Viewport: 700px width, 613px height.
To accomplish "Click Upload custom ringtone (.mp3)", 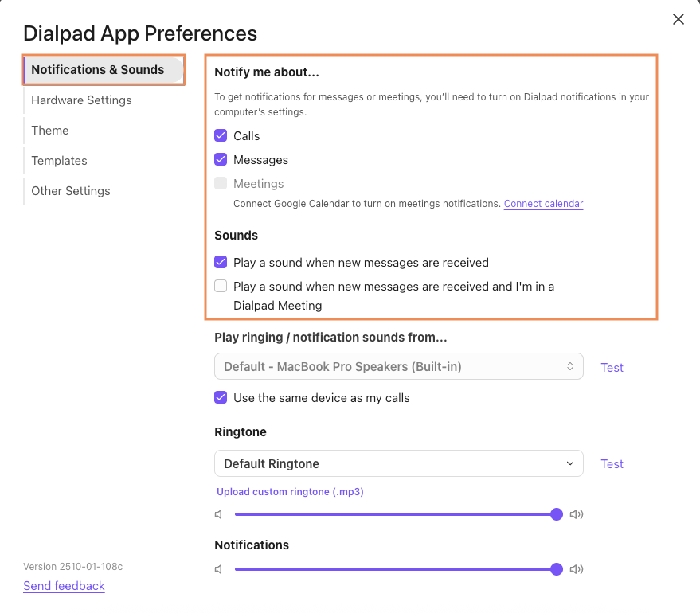I will [290, 492].
